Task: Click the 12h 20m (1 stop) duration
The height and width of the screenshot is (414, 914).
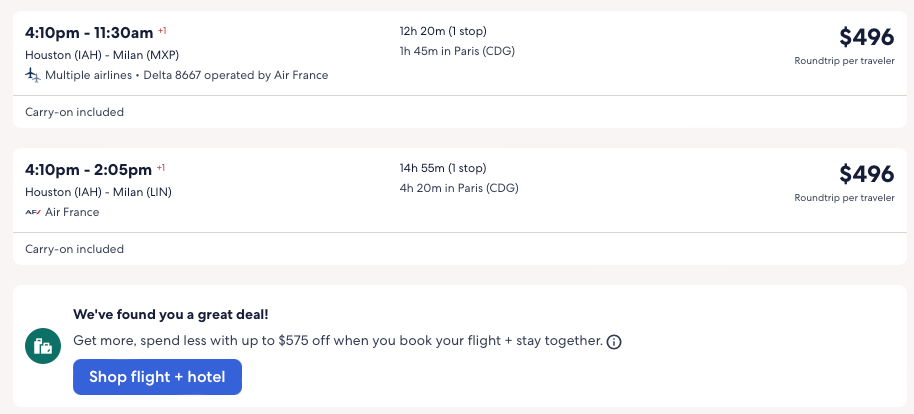Action: coord(443,31)
